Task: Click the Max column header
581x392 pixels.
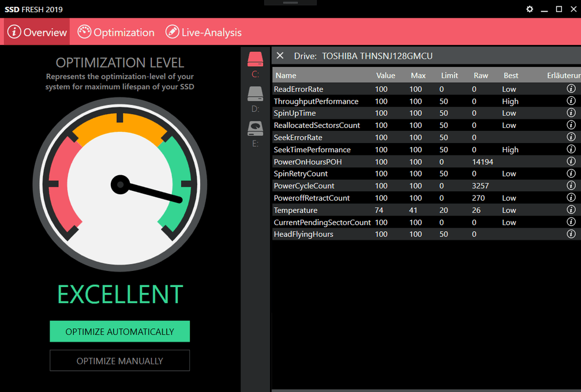Action: [418, 76]
